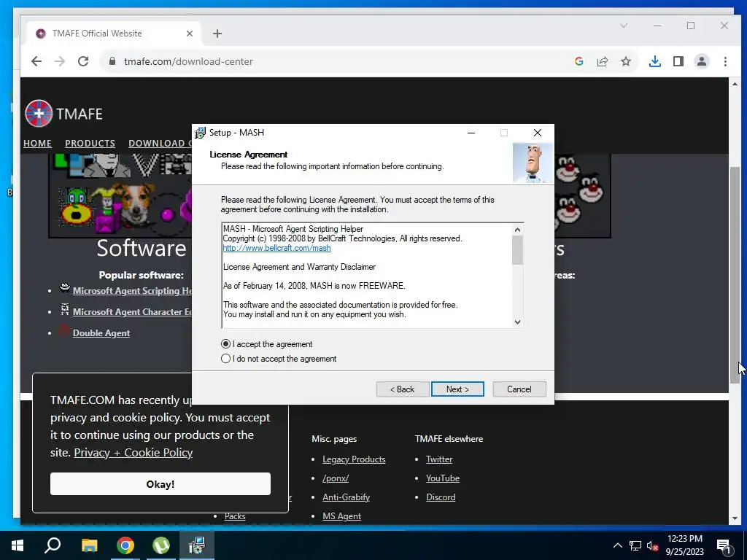Click the license text scrollbar thumb
Screen dimensions: 747x560
click(x=517, y=250)
